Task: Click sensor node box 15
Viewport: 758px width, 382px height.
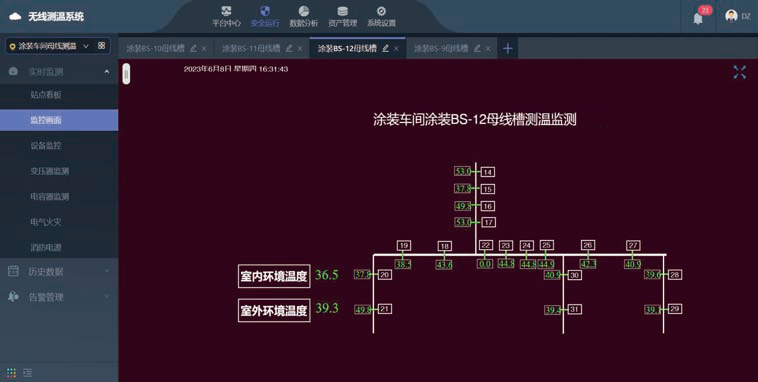Action: [488, 189]
